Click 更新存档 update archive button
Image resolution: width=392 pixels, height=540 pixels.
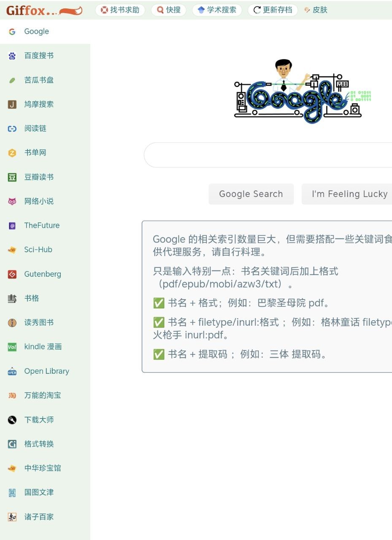[x=273, y=10]
